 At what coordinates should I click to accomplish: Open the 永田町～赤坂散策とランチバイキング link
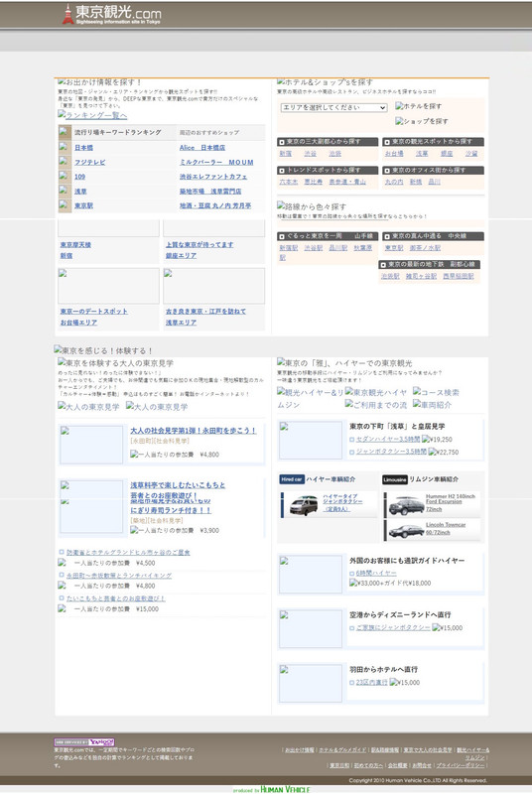point(119,576)
